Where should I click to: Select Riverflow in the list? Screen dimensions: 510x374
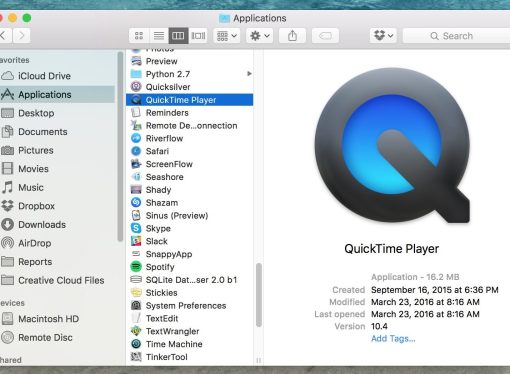189,138
